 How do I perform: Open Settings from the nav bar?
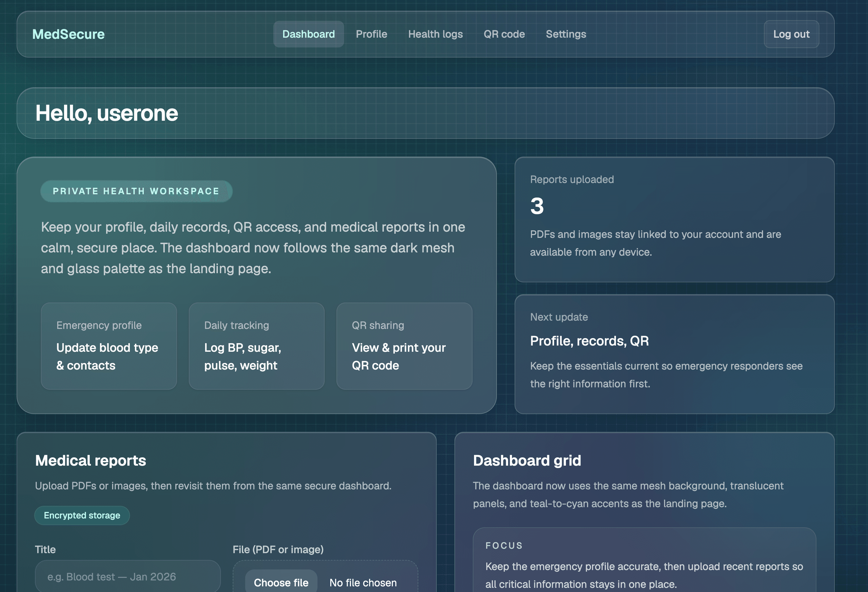(x=566, y=34)
